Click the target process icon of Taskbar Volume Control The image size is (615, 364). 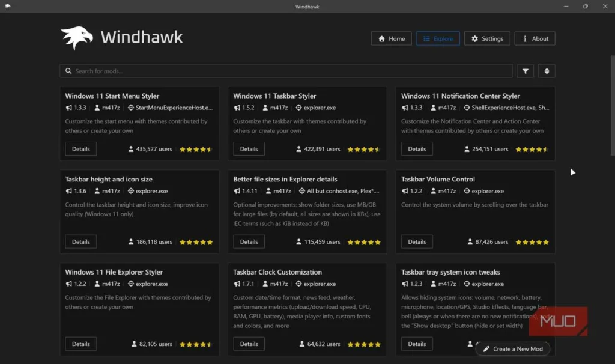467,191
